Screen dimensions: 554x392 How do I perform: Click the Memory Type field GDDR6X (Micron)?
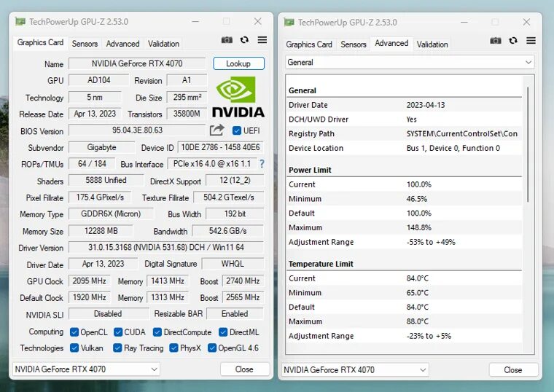pos(111,214)
